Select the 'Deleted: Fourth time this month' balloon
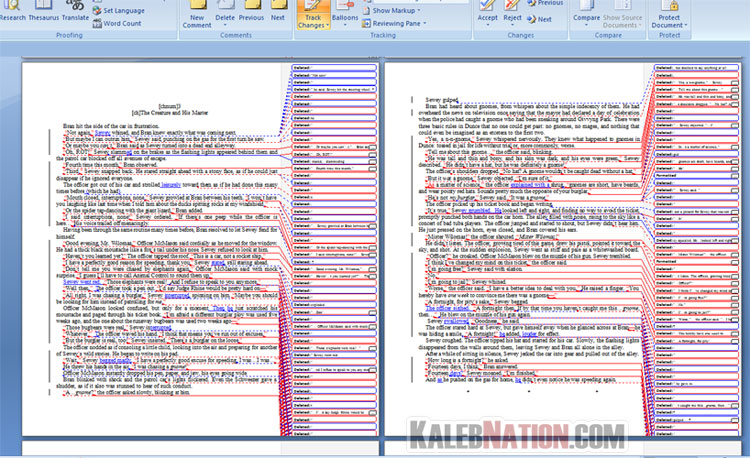 tap(334, 168)
